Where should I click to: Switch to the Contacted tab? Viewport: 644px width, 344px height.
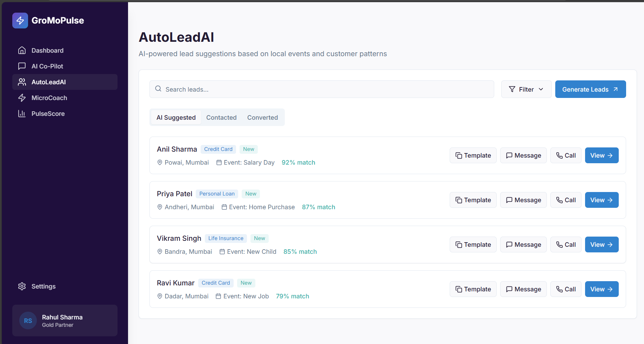[x=221, y=117]
